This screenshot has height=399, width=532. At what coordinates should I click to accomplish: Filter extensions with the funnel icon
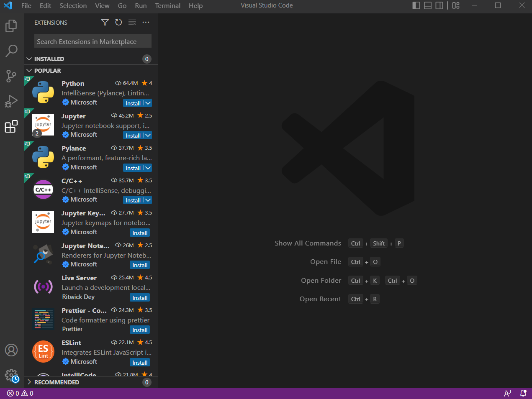(x=105, y=22)
